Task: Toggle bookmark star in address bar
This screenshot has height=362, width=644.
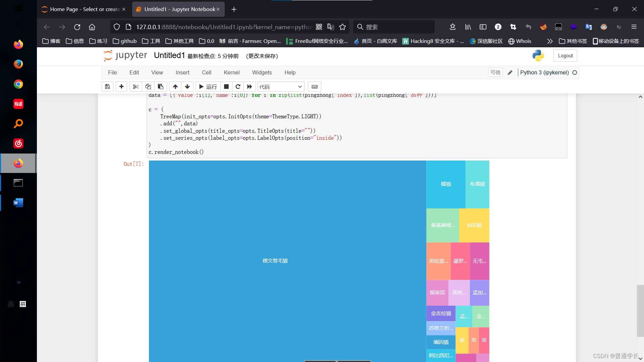Action: 342,27
